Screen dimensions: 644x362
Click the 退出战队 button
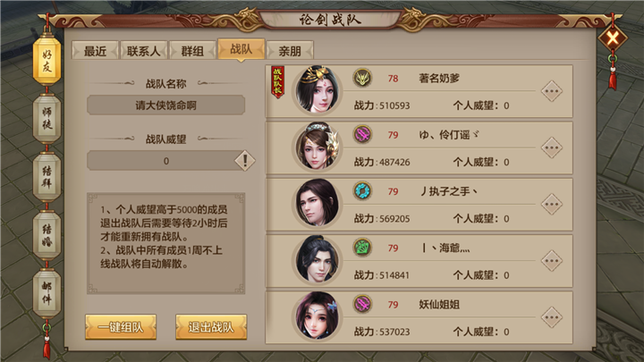(x=211, y=327)
